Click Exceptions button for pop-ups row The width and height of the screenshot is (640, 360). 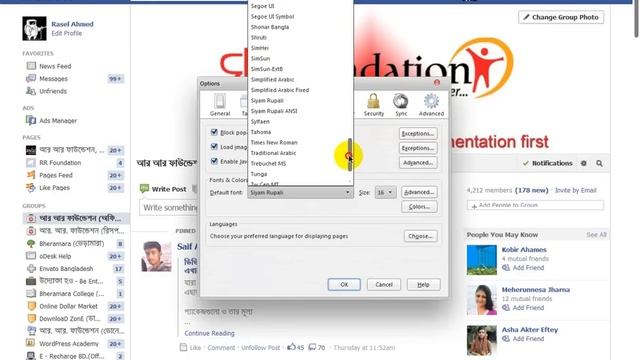coord(418,133)
